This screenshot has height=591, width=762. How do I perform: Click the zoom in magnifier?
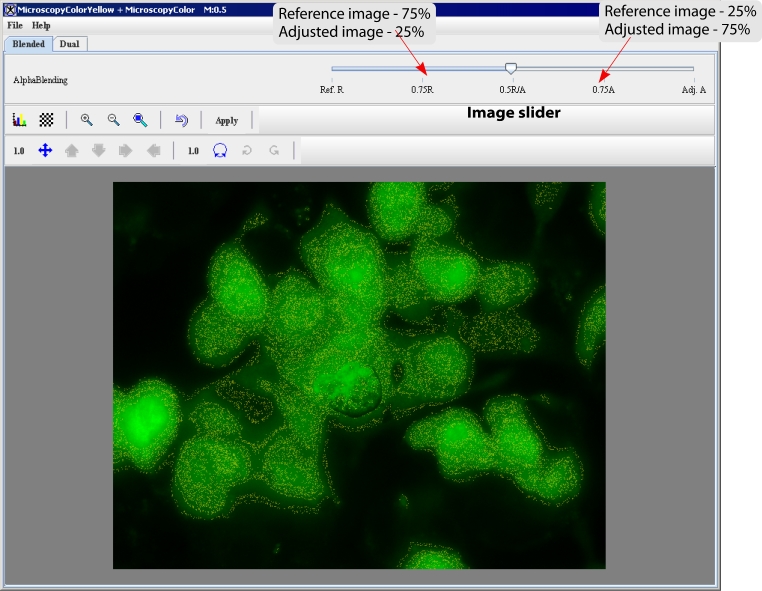tap(87, 120)
